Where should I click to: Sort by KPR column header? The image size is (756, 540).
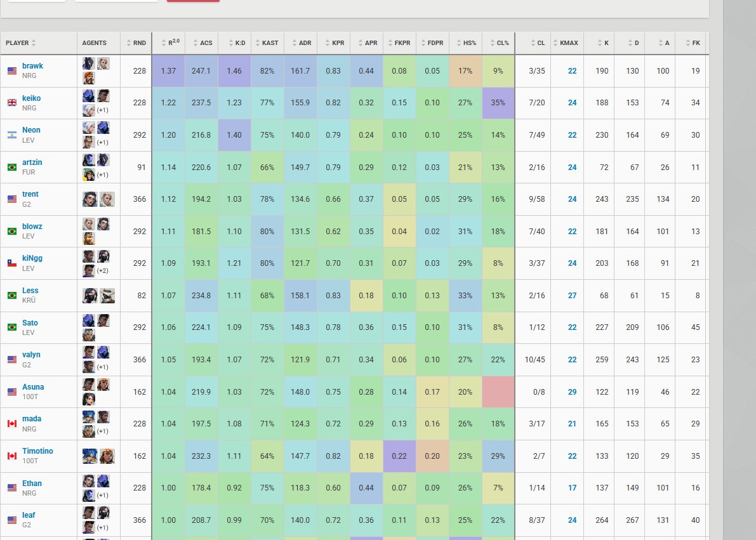tap(334, 43)
